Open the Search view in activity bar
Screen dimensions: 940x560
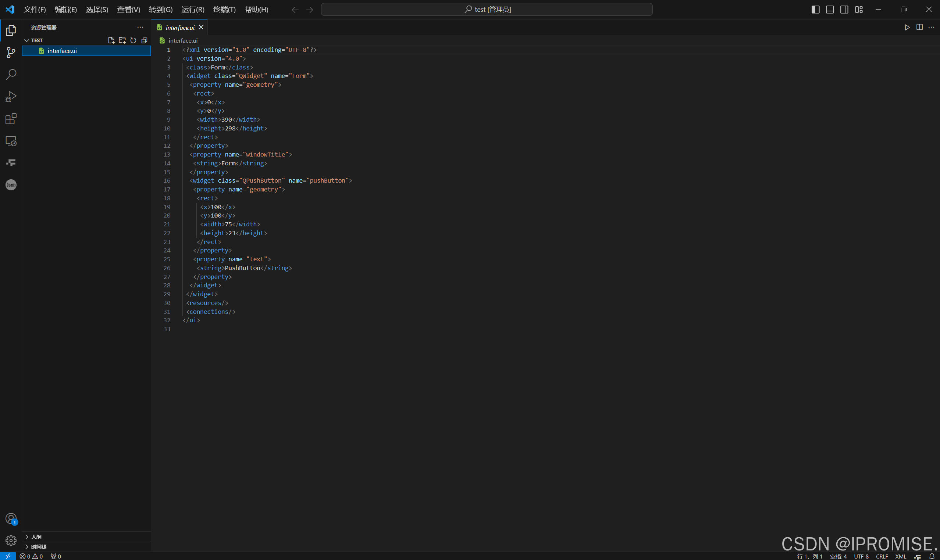(11, 74)
